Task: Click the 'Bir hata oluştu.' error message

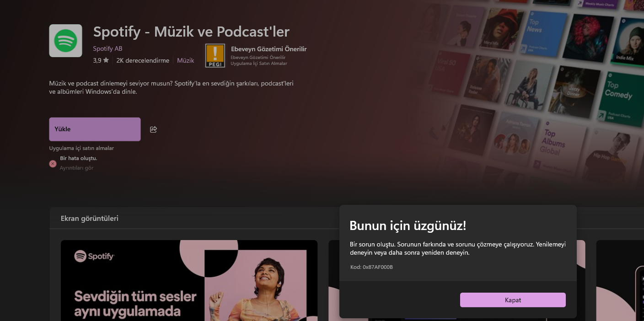Action: [x=79, y=158]
